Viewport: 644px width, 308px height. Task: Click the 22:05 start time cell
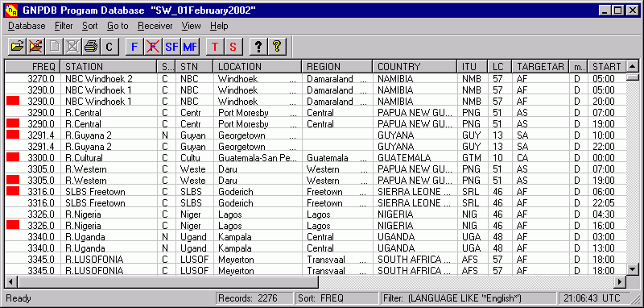607,202
